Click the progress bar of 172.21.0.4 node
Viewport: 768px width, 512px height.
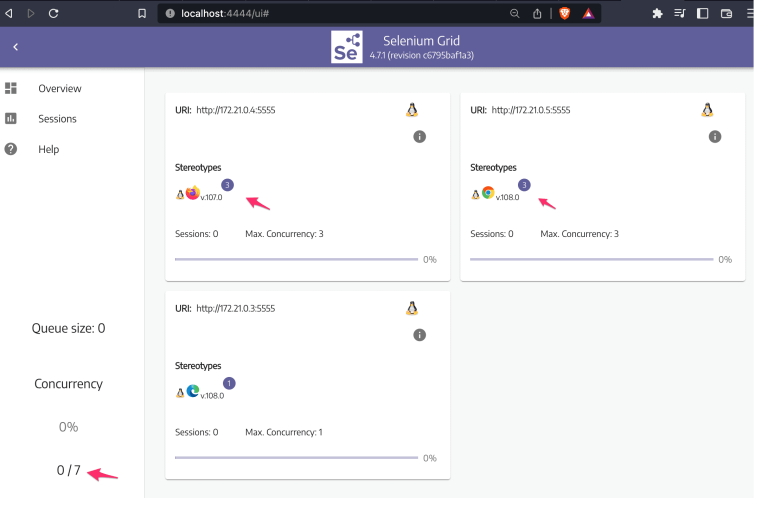296,259
